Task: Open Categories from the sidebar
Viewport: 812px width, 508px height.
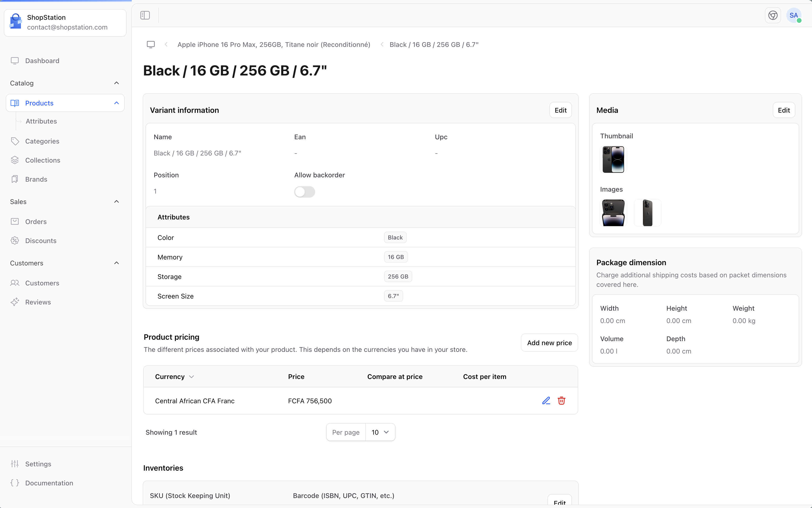Action: coord(42,141)
